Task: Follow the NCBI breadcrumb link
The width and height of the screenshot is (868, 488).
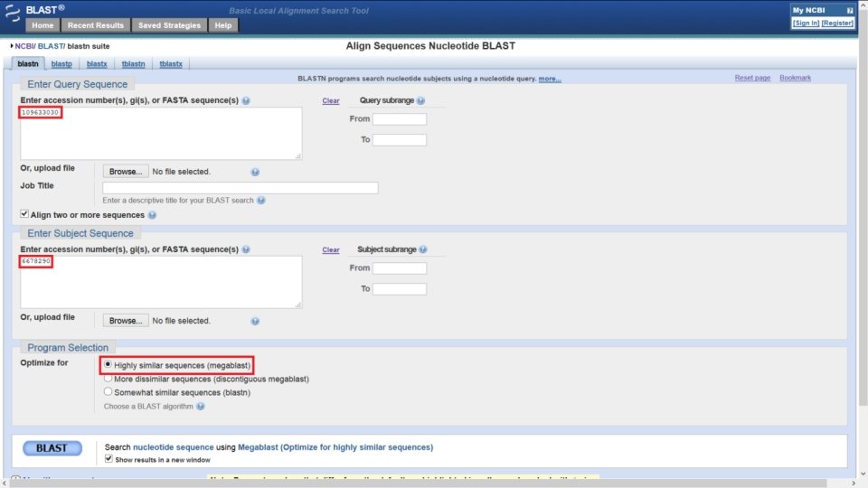Action: coord(24,46)
